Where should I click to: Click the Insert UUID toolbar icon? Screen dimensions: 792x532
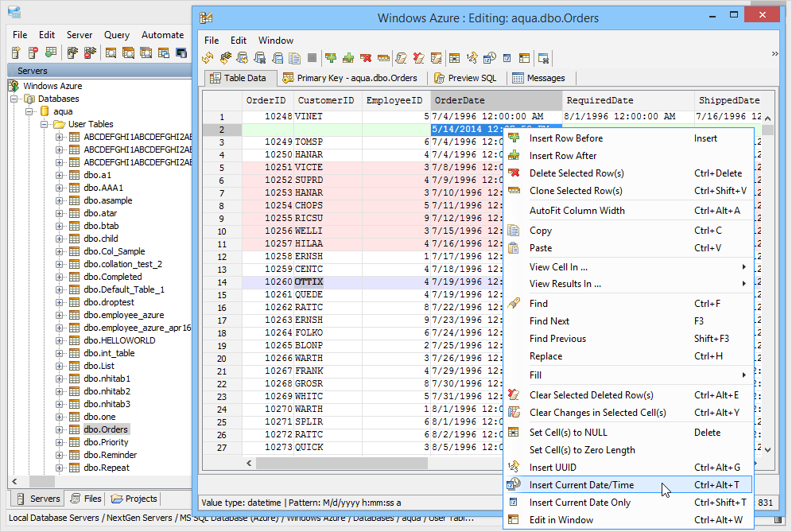tap(472, 58)
